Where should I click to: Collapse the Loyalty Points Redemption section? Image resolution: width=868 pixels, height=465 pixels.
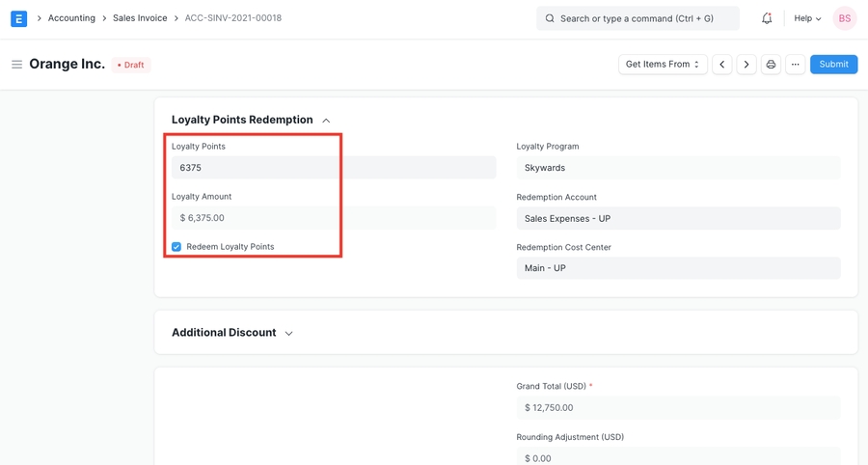(326, 121)
